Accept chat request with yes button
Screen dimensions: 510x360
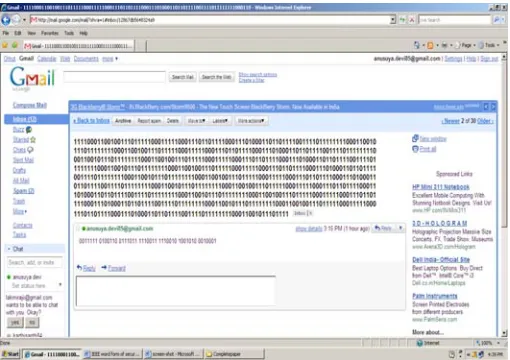[15, 322]
